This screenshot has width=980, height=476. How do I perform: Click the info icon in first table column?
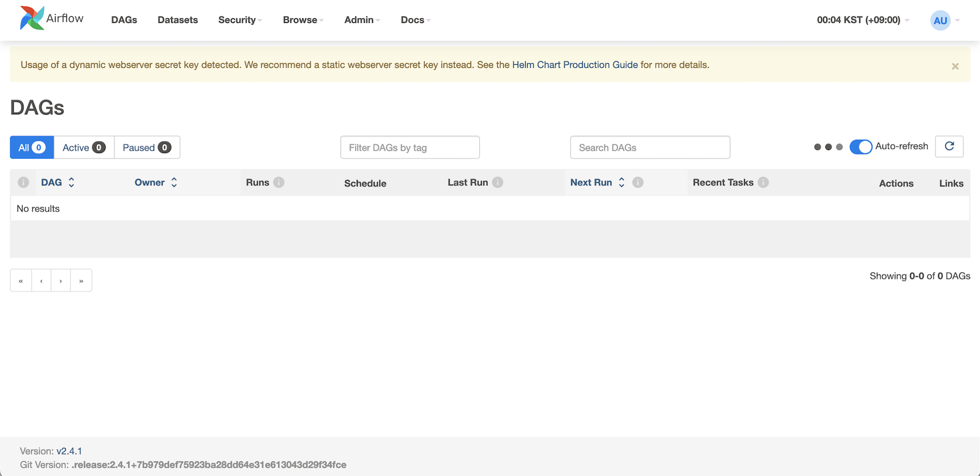point(23,182)
